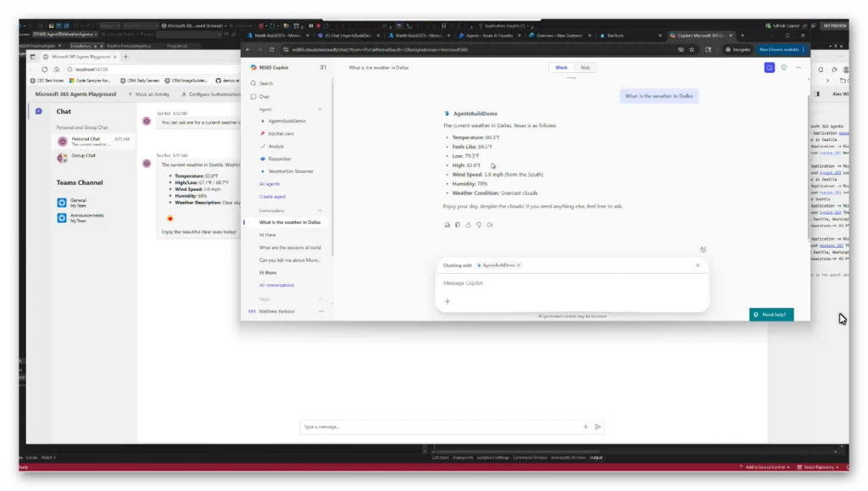
Task: Switch to the Chat | AgentsBuildDemo Chrome tab
Action: 348,36
